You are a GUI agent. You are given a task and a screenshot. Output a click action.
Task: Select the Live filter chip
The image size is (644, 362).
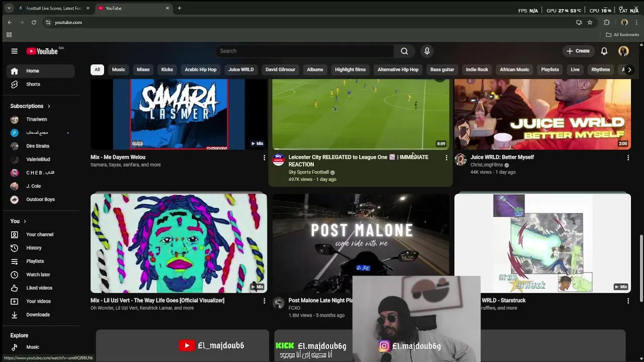click(x=575, y=70)
